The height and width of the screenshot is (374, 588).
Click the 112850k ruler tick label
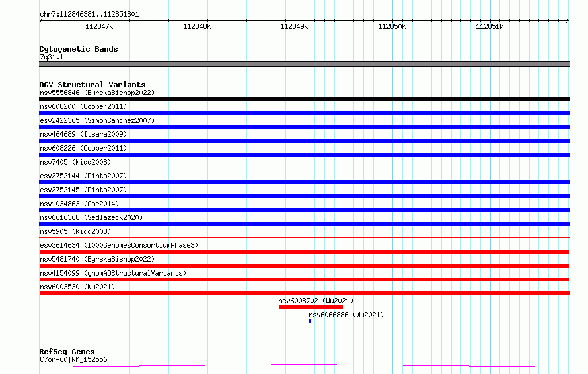click(392, 26)
